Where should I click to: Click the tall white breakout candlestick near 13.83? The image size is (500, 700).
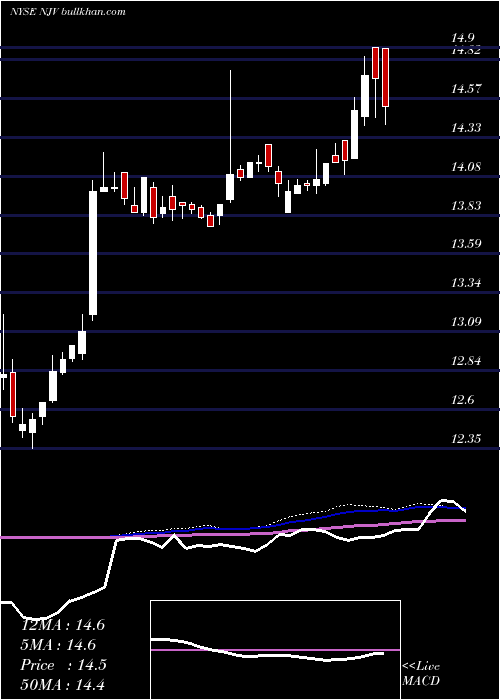(93, 253)
